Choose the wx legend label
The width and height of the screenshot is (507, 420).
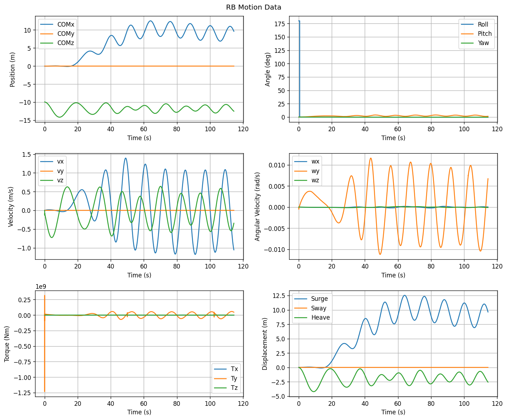tap(315, 162)
